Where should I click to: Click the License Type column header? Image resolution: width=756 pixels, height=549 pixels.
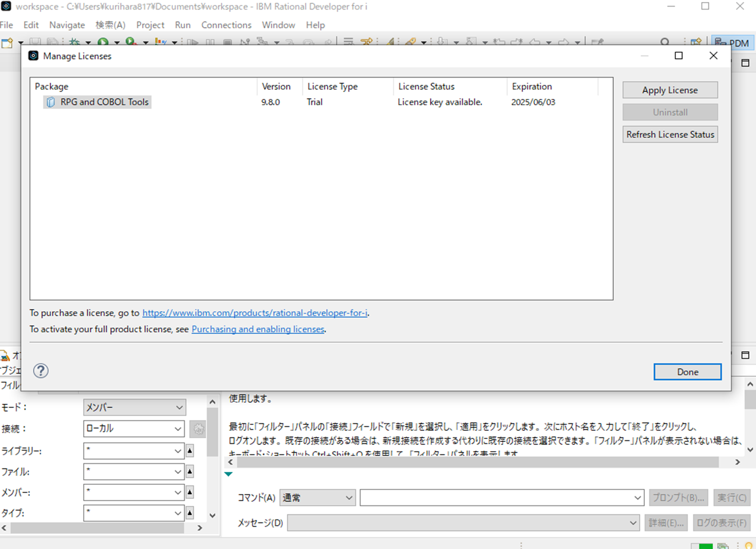coord(348,86)
